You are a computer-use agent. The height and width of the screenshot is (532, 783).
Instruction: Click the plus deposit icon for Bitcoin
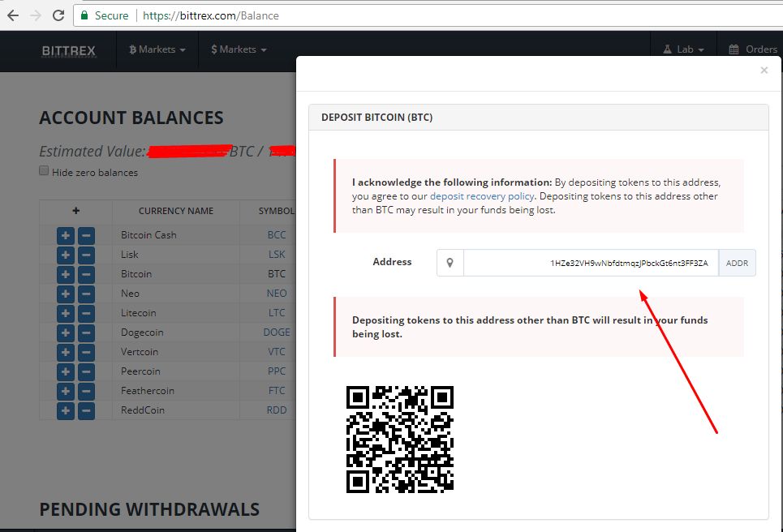pyautogui.click(x=66, y=274)
